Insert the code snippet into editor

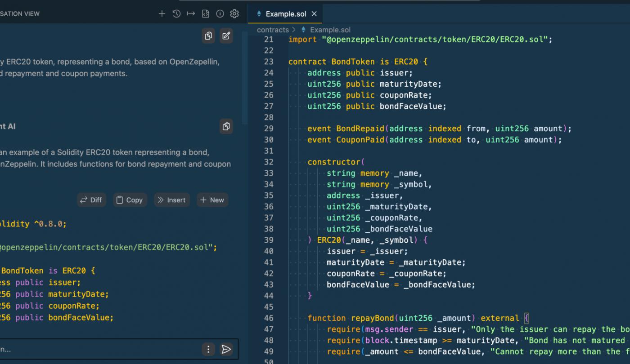click(171, 200)
